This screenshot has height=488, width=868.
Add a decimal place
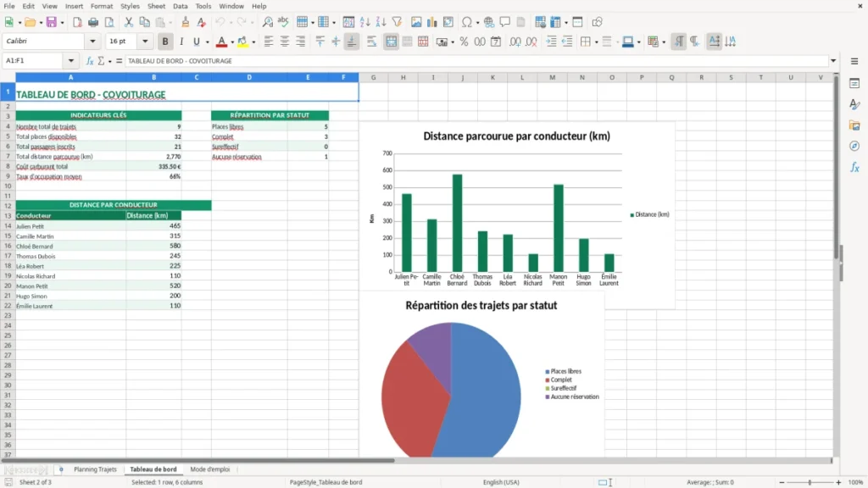(x=515, y=42)
